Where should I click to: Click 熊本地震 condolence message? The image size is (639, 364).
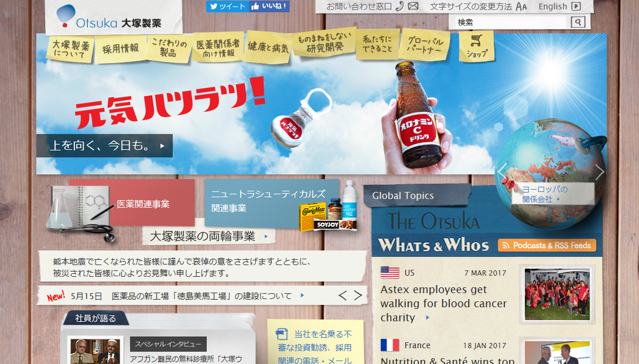182,267
